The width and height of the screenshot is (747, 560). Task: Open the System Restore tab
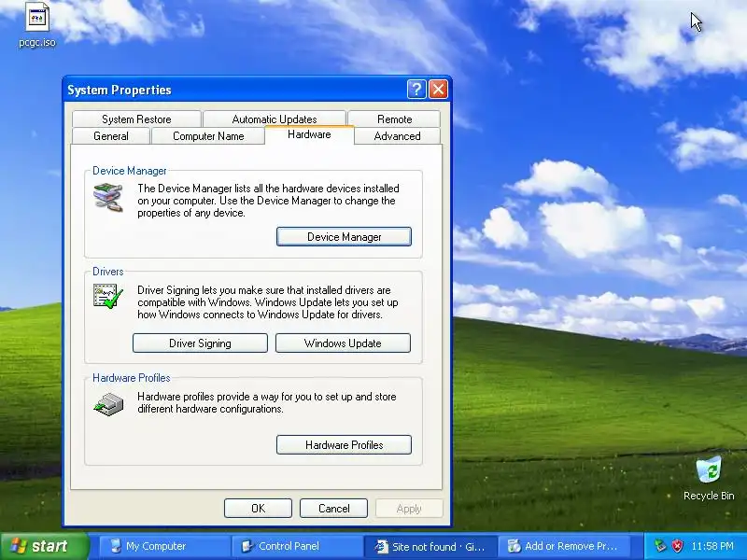click(x=136, y=119)
